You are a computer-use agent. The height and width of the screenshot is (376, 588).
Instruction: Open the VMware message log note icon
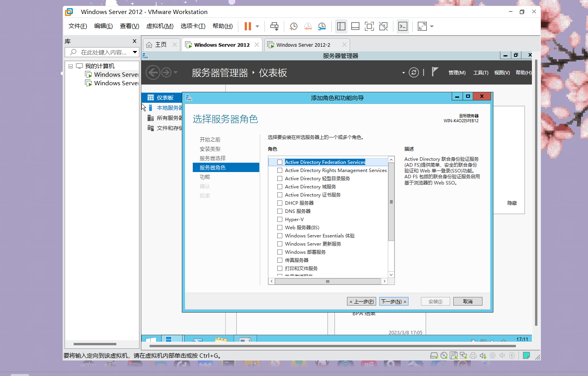(x=526, y=355)
